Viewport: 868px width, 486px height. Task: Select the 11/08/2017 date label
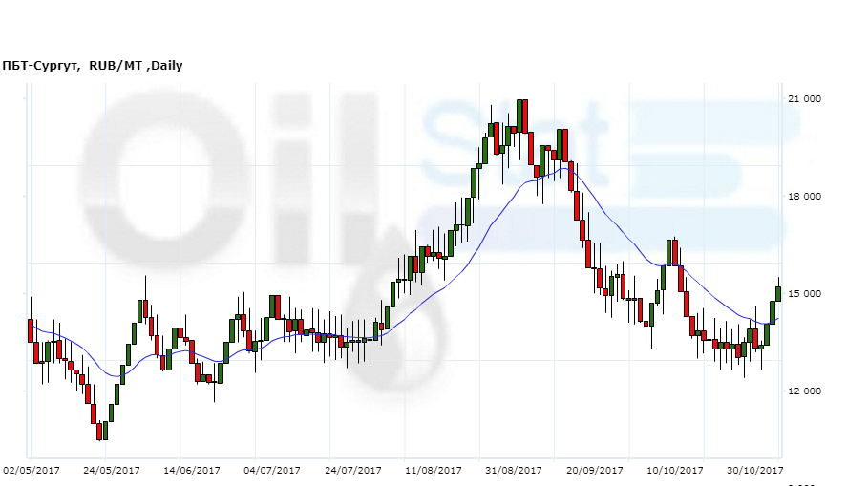click(434, 471)
